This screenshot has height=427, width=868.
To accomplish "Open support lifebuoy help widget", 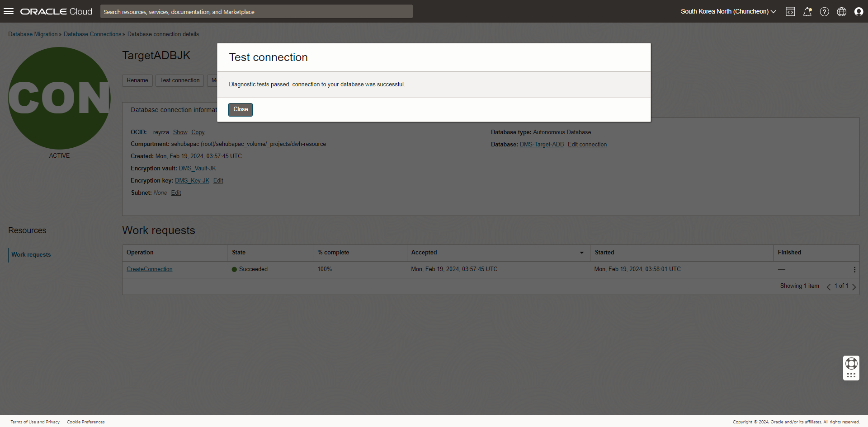I will pos(851,363).
